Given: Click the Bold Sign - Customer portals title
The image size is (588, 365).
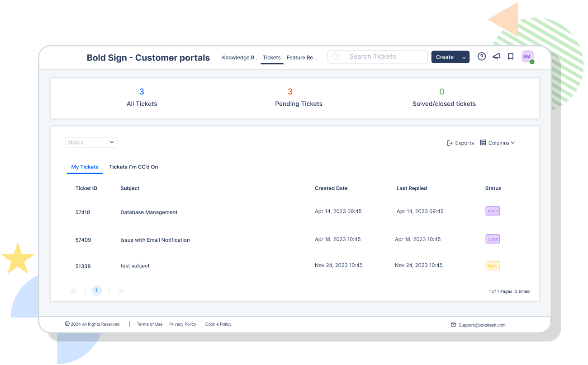Looking at the screenshot, I should (148, 58).
